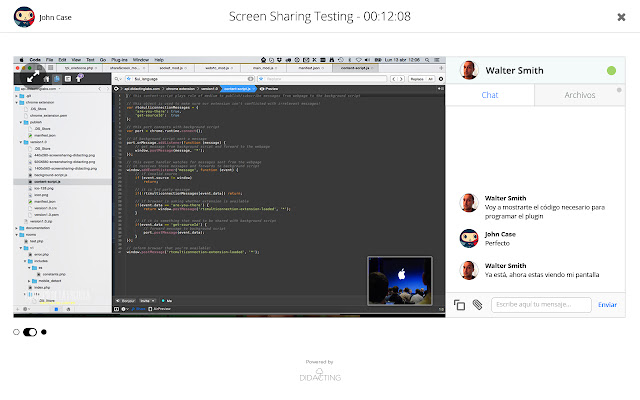Click the message input field

click(540, 304)
